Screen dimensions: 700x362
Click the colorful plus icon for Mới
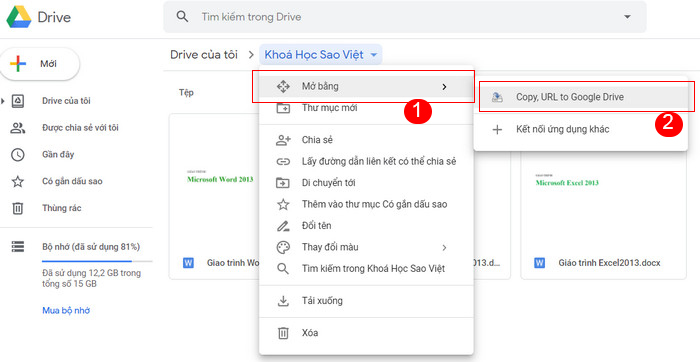click(18, 64)
